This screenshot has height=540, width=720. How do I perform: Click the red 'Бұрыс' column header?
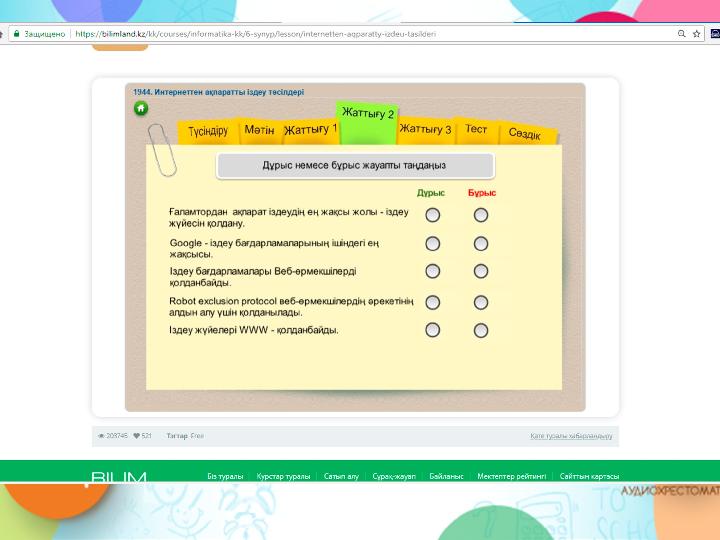[482, 193]
